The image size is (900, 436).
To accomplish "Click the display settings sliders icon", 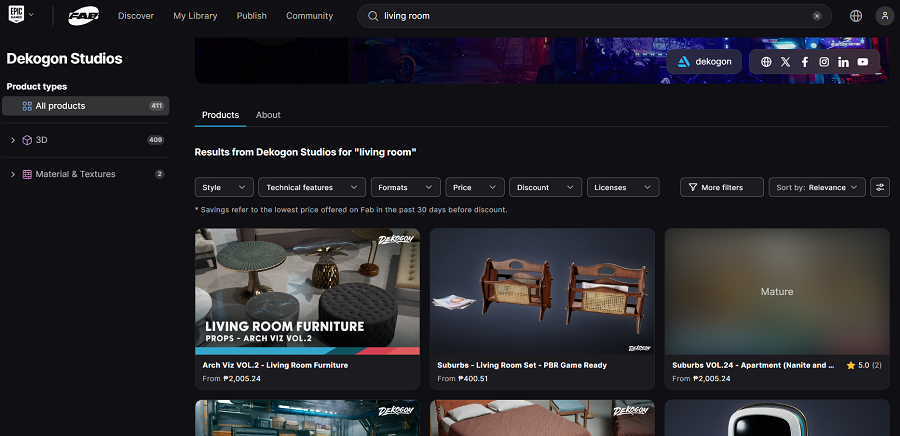I will 880,188.
